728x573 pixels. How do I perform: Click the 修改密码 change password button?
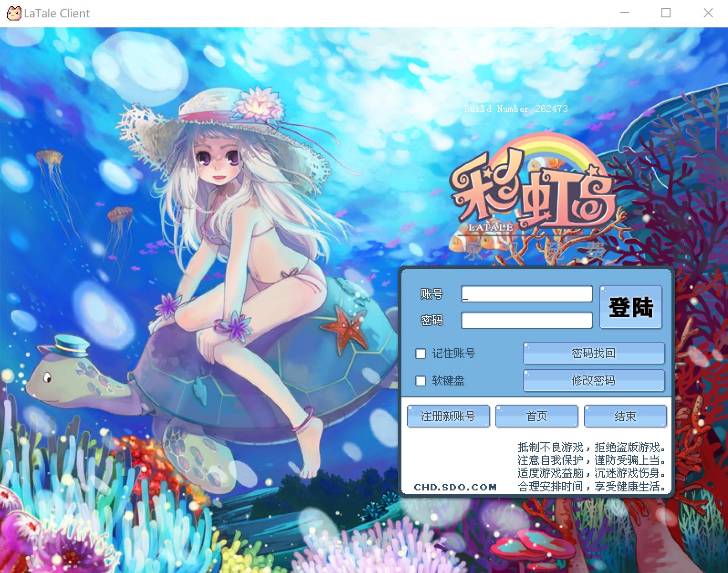point(593,380)
